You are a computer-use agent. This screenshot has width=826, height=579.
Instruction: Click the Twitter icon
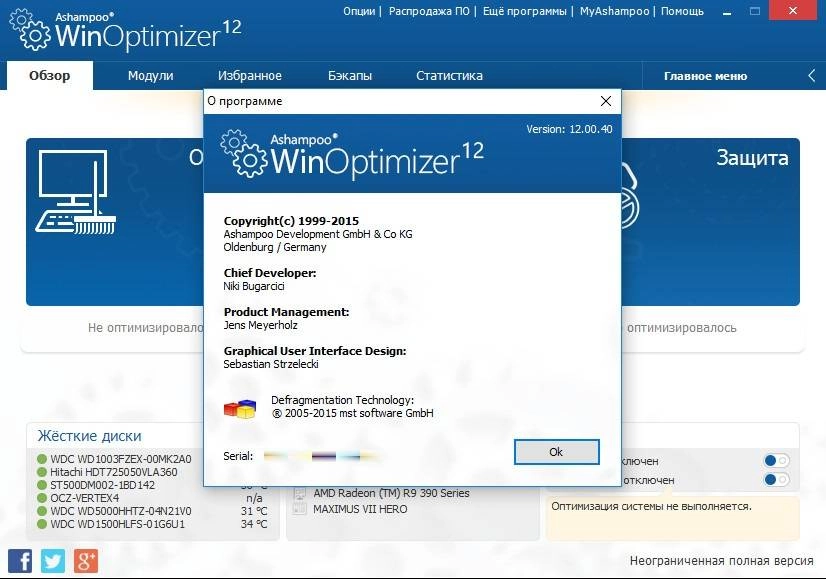pos(53,561)
